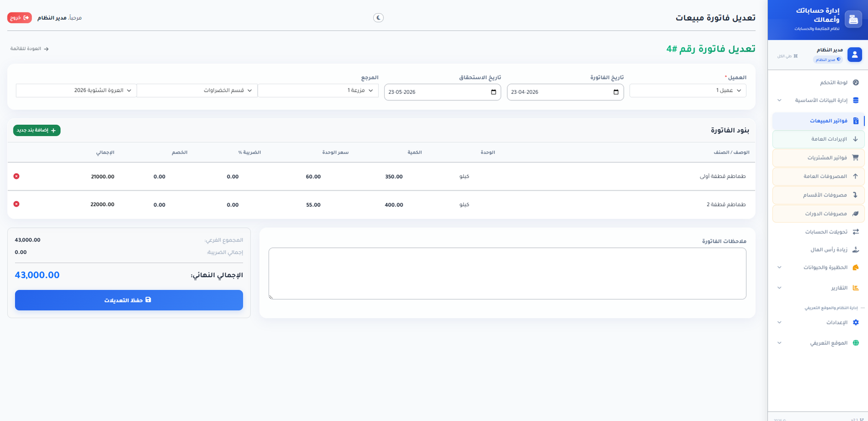Screen dimensions: 868x421
Task: Delete the طماطم قطفة أولى row
Action: click(x=16, y=176)
